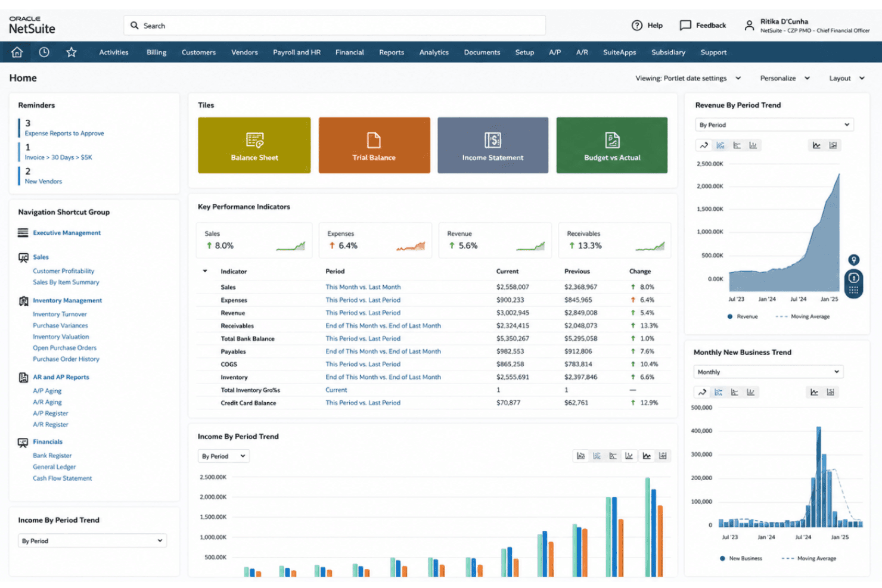Toggle moving average in center Income By Period Trend

(x=647, y=456)
